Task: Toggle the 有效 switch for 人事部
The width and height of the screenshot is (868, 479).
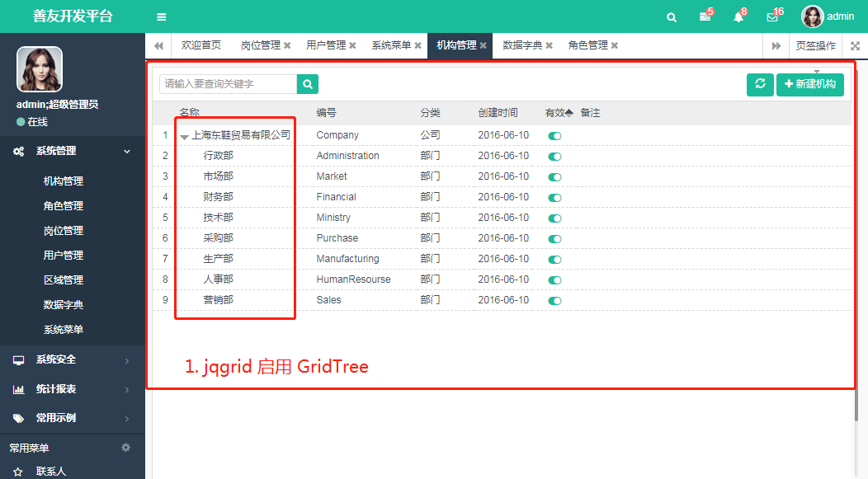Action: (554, 279)
